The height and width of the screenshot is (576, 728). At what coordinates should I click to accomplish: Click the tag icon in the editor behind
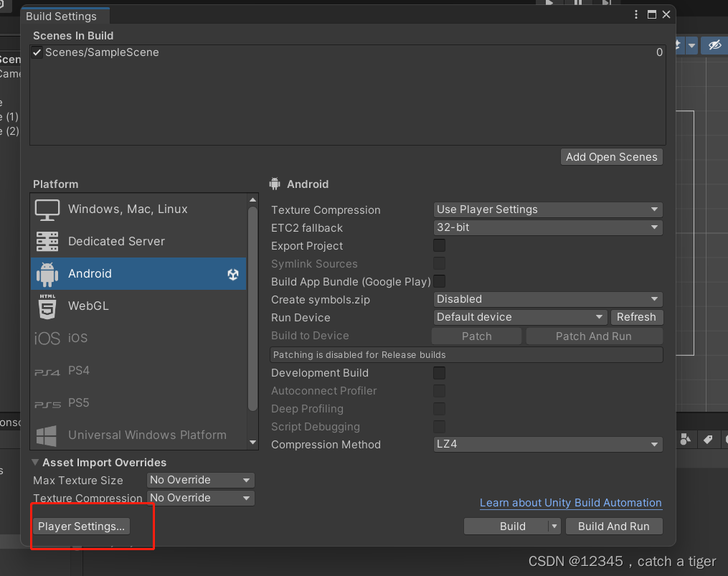click(x=708, y=440)
